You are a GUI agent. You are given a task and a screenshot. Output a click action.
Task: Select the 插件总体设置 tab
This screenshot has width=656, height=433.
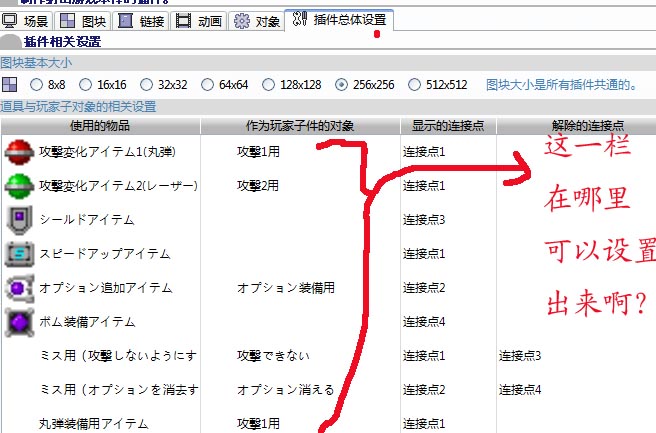pos(339,20)
